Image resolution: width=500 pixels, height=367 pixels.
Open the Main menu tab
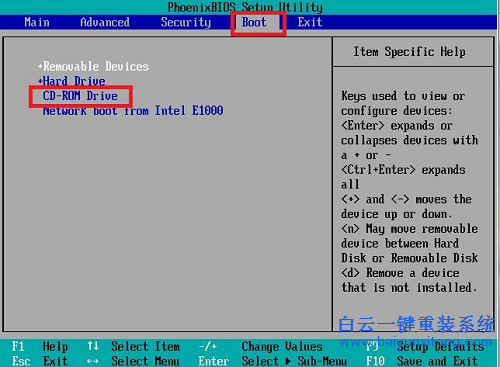pyautogui.click(x=37, y=22)
